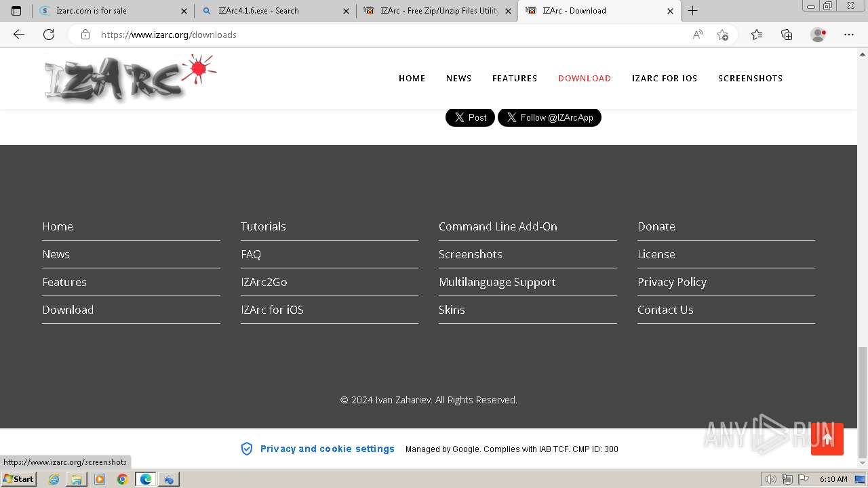Open File Explorer from taskbar
The height and width of the screenshot is (488, 868).
(x=77, y=479)
